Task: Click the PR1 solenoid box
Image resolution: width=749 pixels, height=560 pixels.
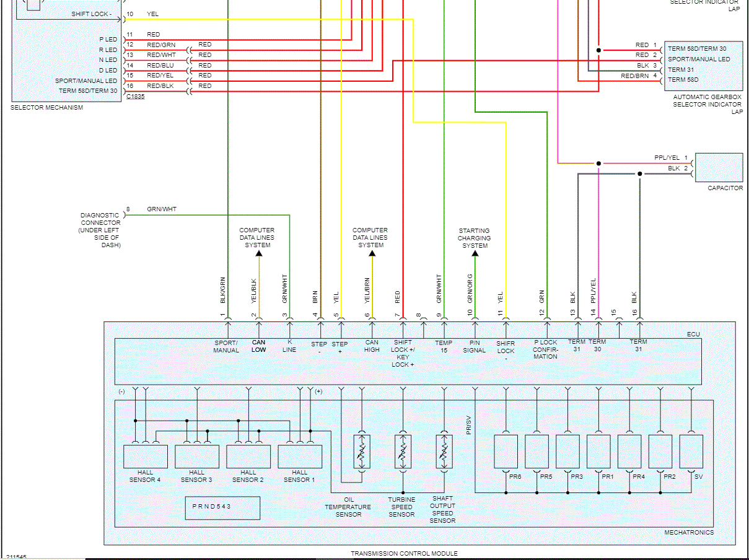Action: click(x=598, y=452)
